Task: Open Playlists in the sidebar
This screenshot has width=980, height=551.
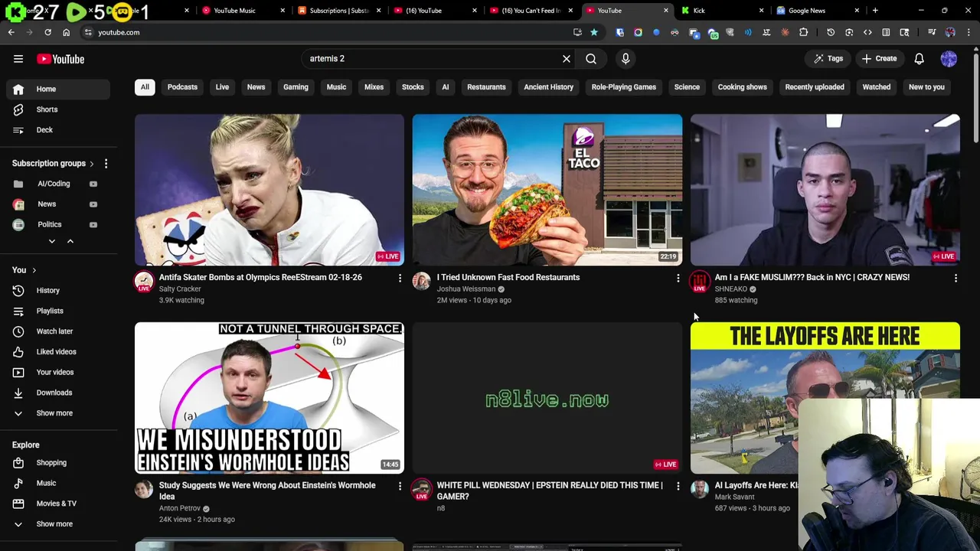Action: (x=58, y=311)
